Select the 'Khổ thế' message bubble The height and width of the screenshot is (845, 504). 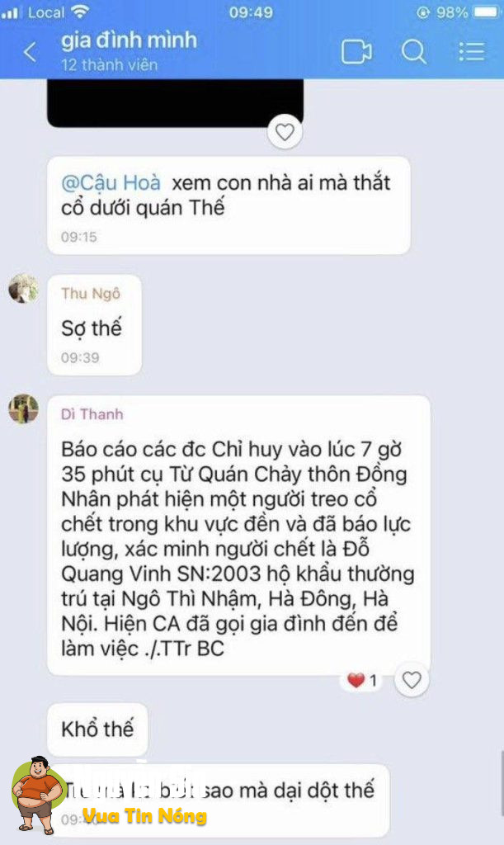97,729
